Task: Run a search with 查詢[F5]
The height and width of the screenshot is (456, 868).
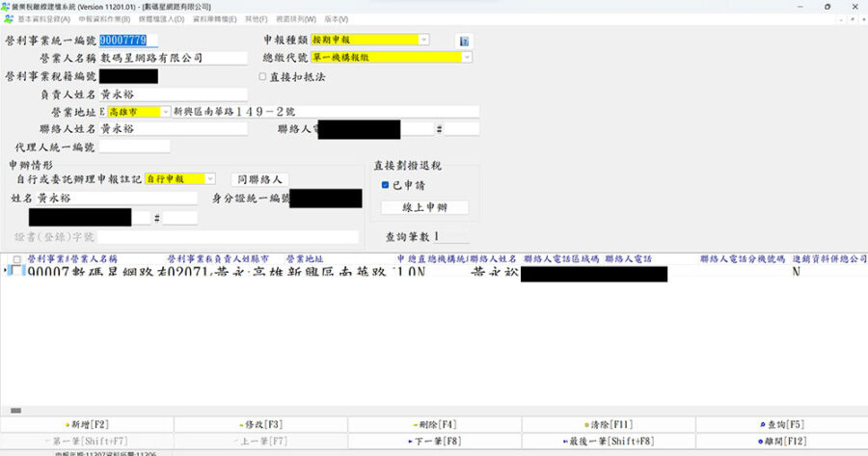Action: click(x=781, y=424)
